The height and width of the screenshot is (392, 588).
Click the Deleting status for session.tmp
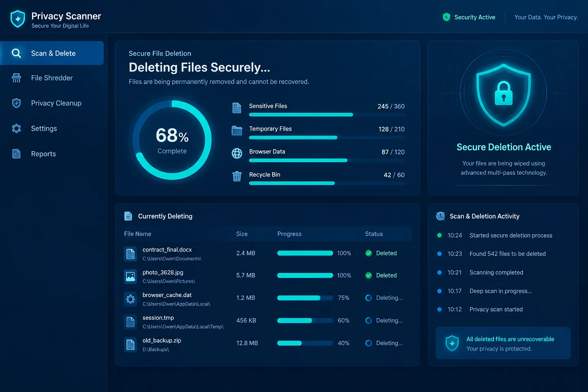pos(384,320)
